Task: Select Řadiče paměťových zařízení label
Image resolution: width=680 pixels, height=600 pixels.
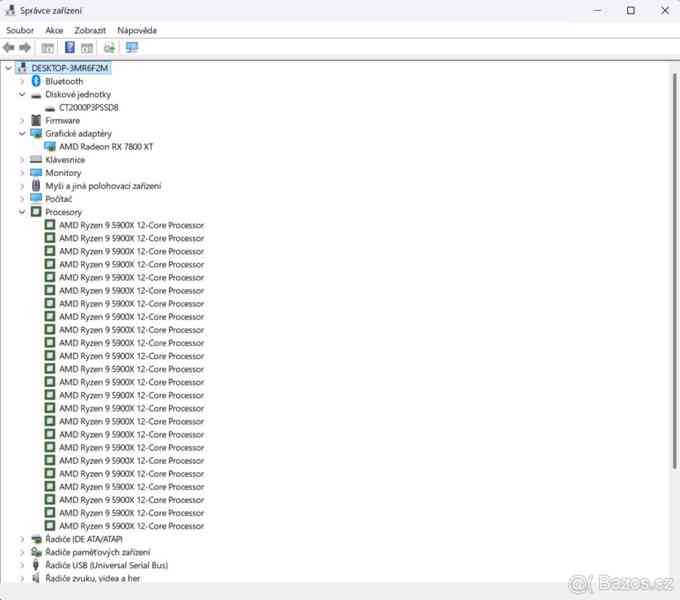Action: 98,552
